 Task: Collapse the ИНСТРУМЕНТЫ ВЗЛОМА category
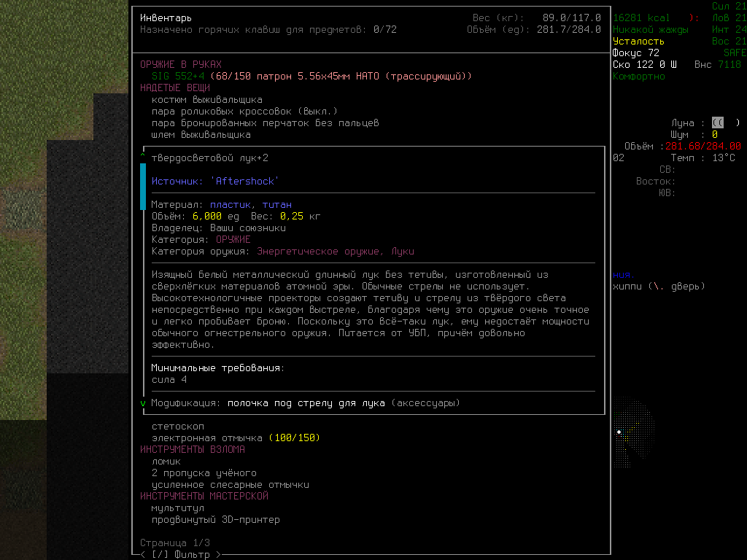click(x=193, y=450)
